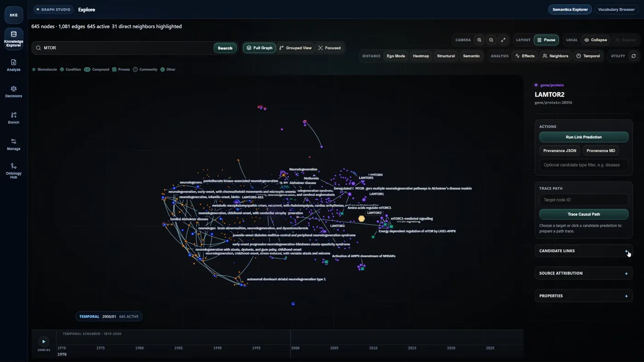Open the Analyze sidebar section
Image resolution: width=644 pixels, height=362 pixels.
13,65
